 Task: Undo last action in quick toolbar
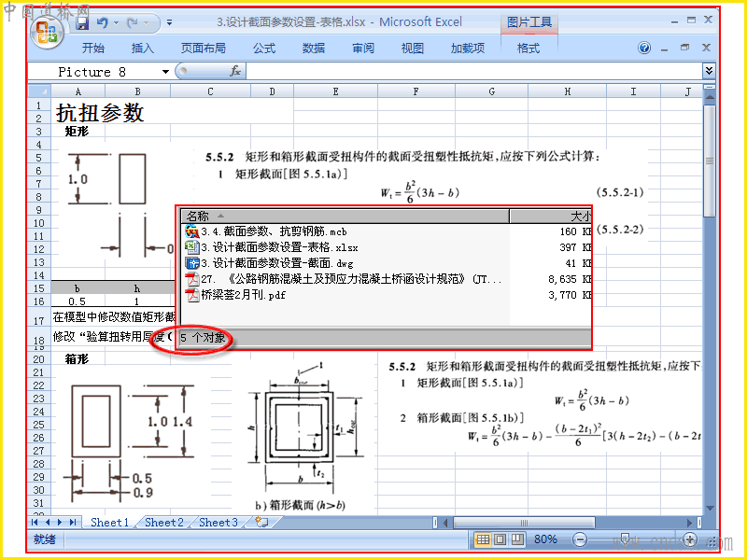(103, 22)
